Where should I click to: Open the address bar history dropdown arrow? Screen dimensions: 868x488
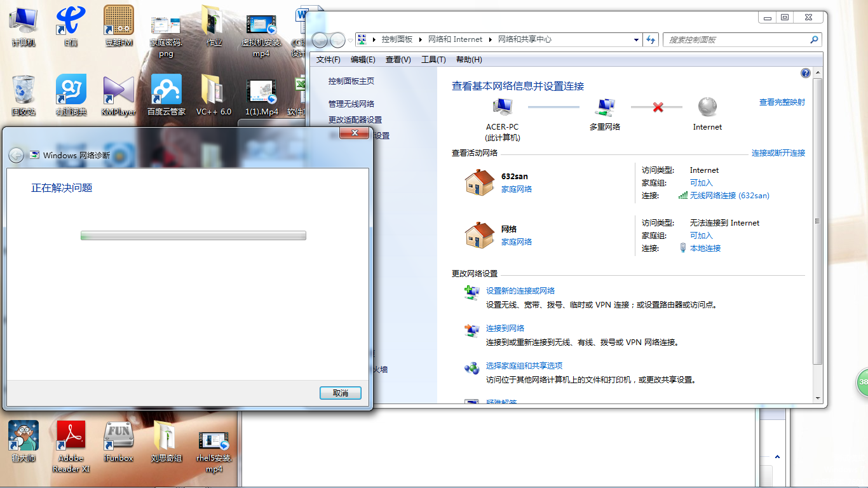(x=637, y=39)
